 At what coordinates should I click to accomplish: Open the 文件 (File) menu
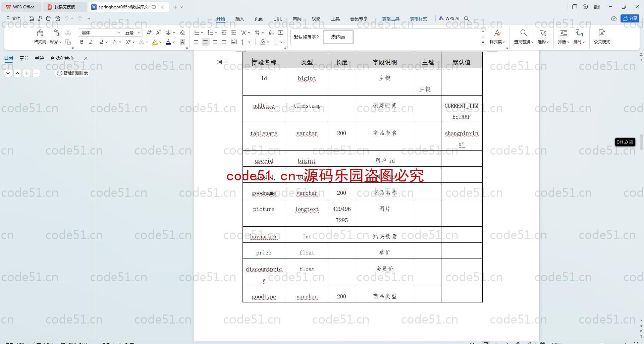click(13, 18)
